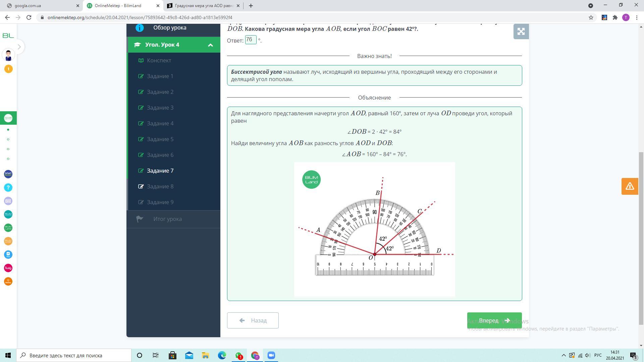Viewport: 644px width, 362px height.
Task: Open Chrome profile avatar T
Action: click(626, 17)
